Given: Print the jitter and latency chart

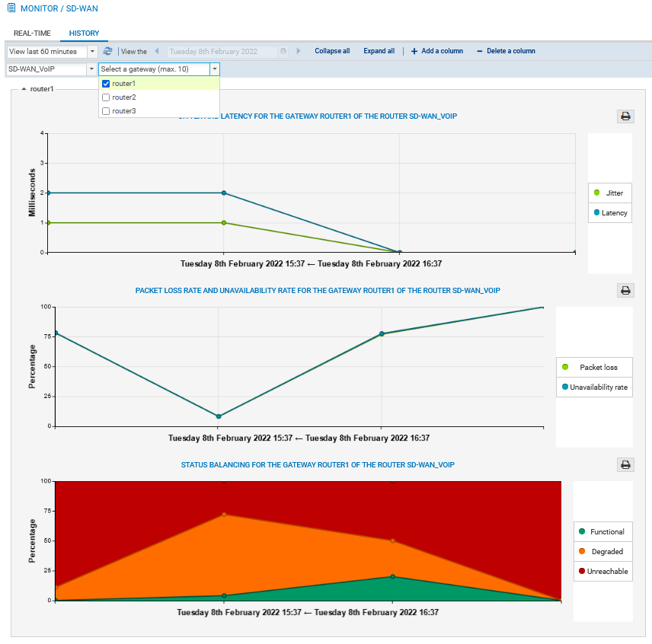Looking at the screenshot, I should point(625,116).
